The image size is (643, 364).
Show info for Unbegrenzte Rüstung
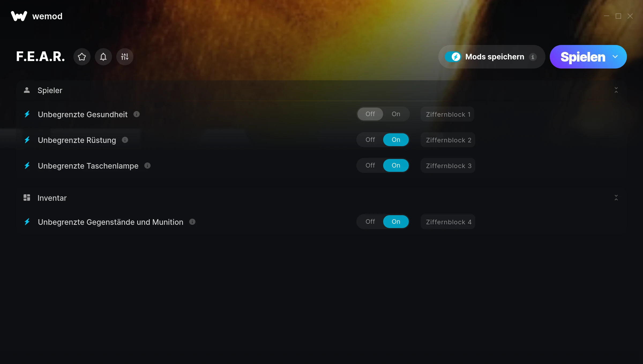point(125,140)
